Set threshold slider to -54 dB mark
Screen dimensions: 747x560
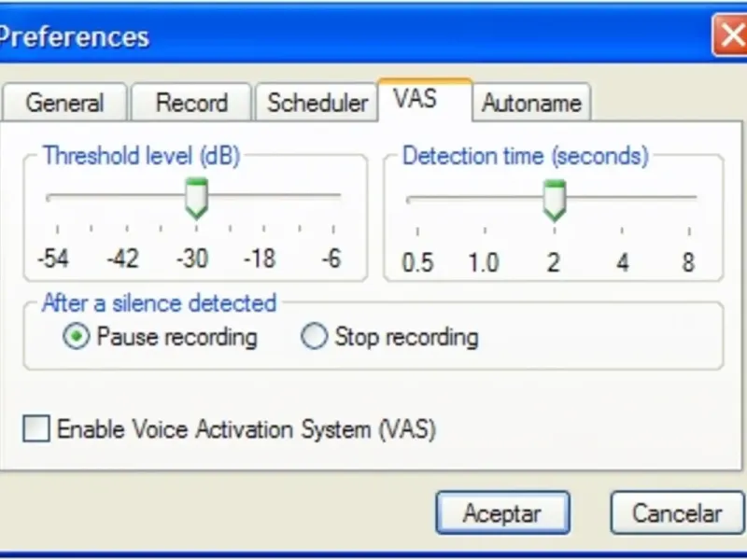(x=58, y=196)
